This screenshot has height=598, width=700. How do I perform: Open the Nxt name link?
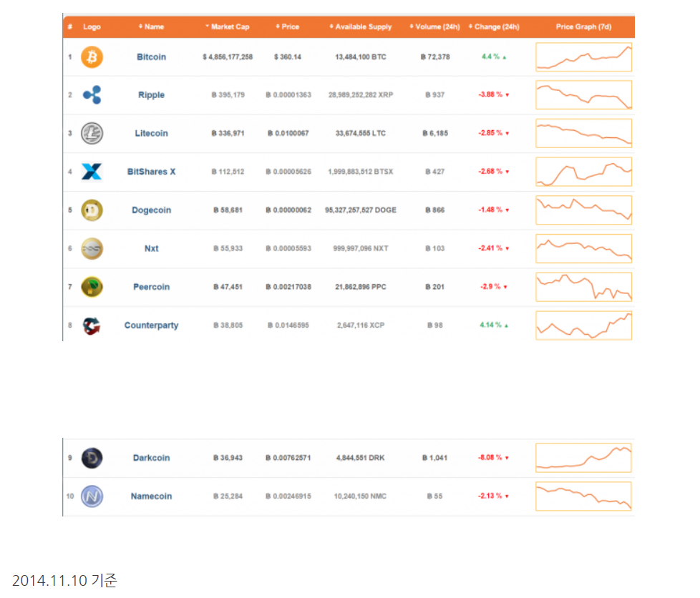tap(151, 249)
